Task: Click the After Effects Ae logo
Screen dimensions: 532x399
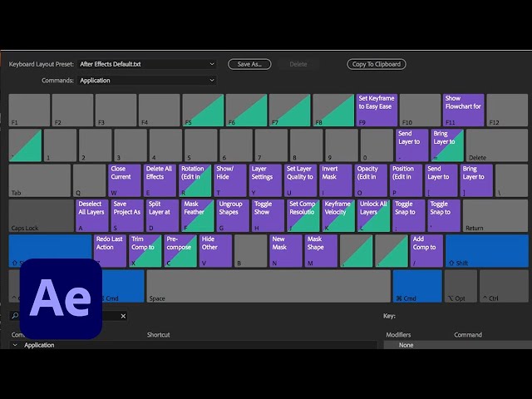Action: [x=61, y=299]
